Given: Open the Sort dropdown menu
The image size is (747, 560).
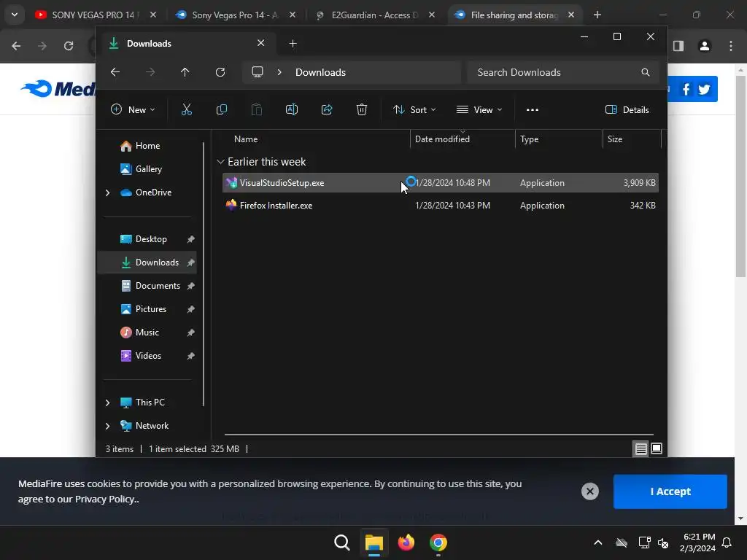Looking at the screenshot, I should click(414, 110).
